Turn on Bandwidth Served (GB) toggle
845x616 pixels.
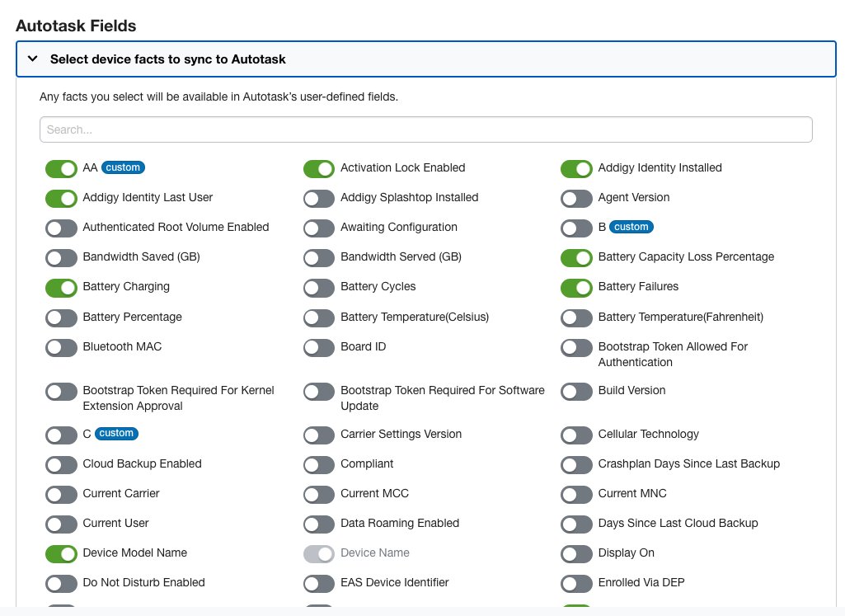coord(319,257)
